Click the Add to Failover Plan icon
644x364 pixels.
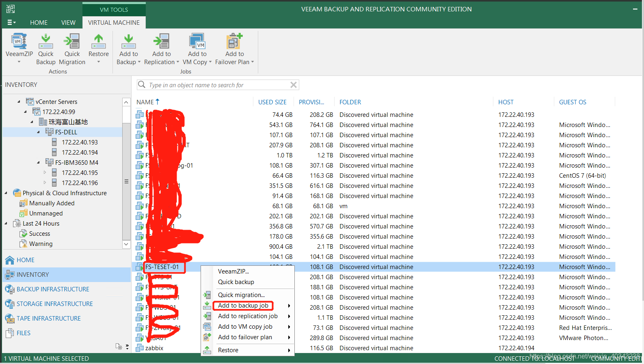coord(234,41)
